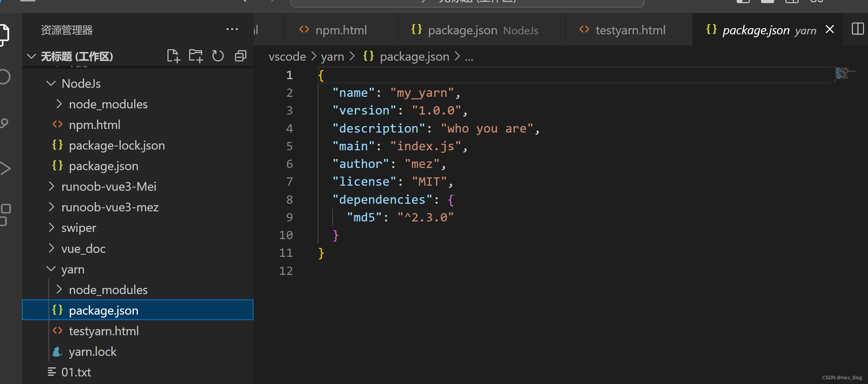Split the editor to the right

click(x=858, y=29)
